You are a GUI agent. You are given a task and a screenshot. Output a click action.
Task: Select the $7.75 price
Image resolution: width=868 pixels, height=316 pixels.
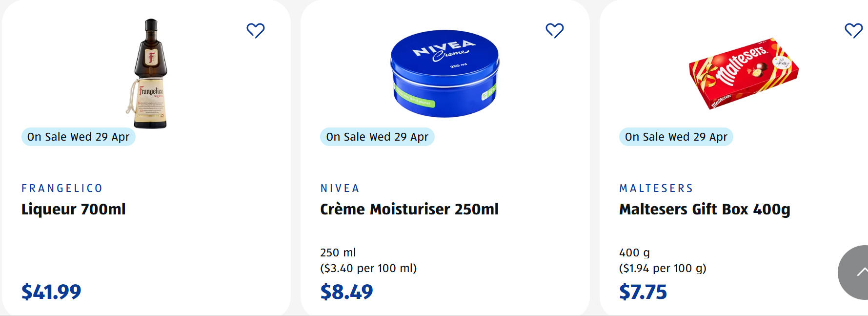click(x=643, y=292)
